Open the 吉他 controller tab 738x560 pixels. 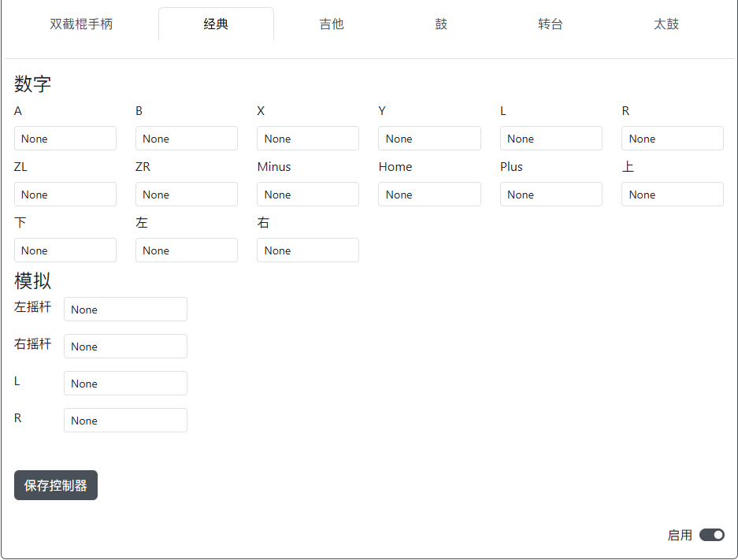[331, 24]
